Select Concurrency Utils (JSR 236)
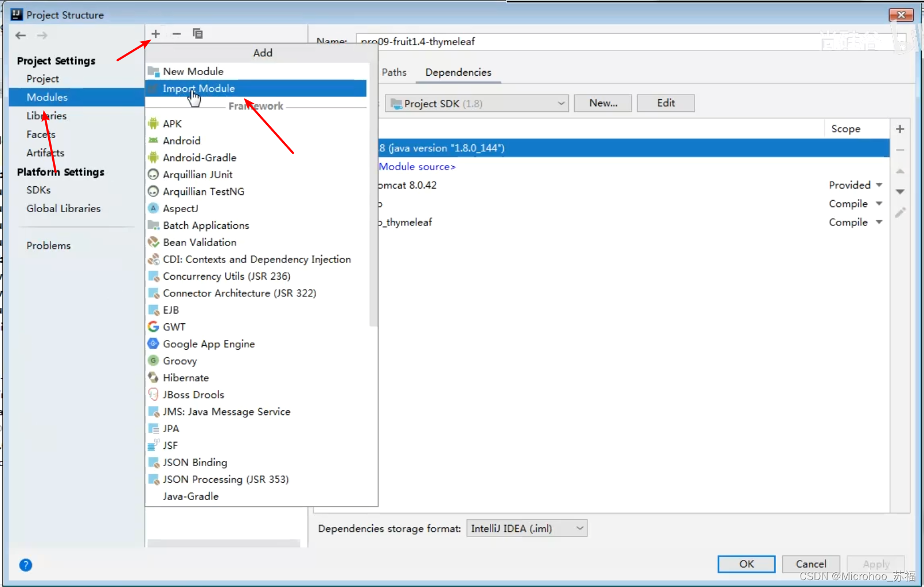This screenshot has height=587, width=924. click(256, 276)
